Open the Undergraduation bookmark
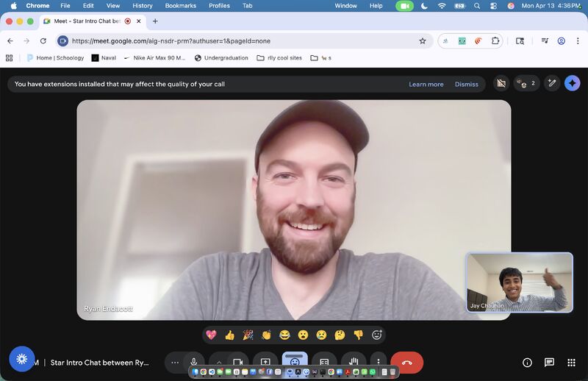Image resolution: width=588 pixels, height=381 pixels. [221, 58]
